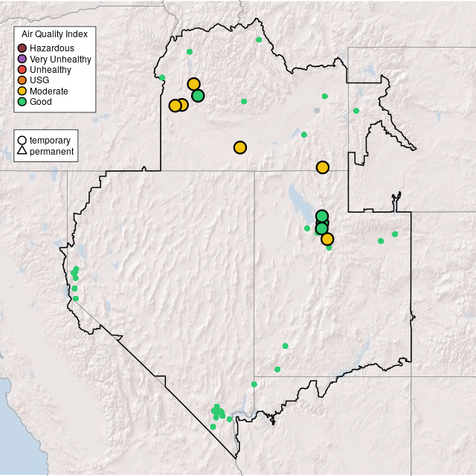Select the purple Very Unhealthy legend circle
The height and width of the screenshot is (476, 476).
click(22, 59)
